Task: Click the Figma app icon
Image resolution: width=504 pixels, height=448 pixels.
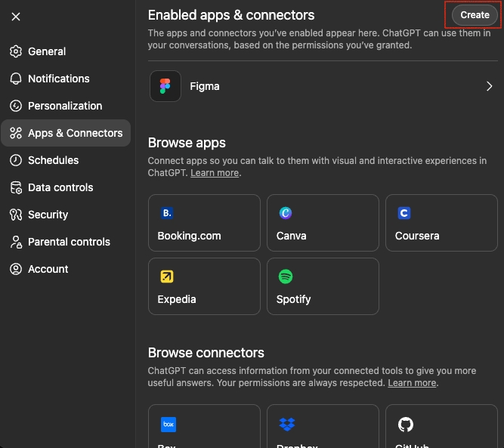Action: (x=165, y=86)
